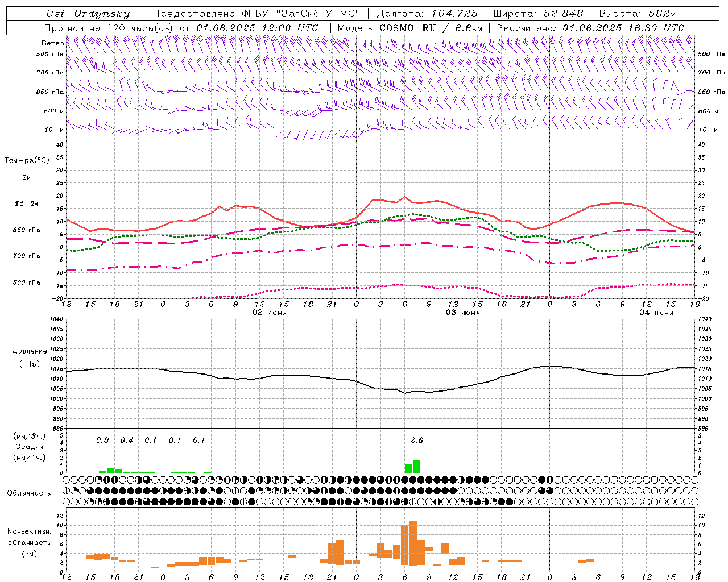Click the longitude value 'Долгота: 104.725'
Image resolution: width=728 pixels, height=582 pixels.
point(427,14)
